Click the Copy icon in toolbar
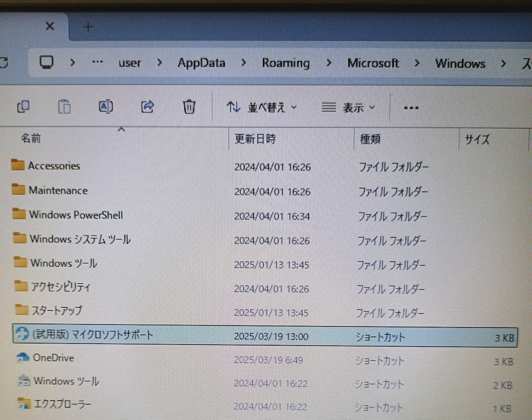Viewport: 532px width, 420px height. pyautogui.click(x=23, y=107)
